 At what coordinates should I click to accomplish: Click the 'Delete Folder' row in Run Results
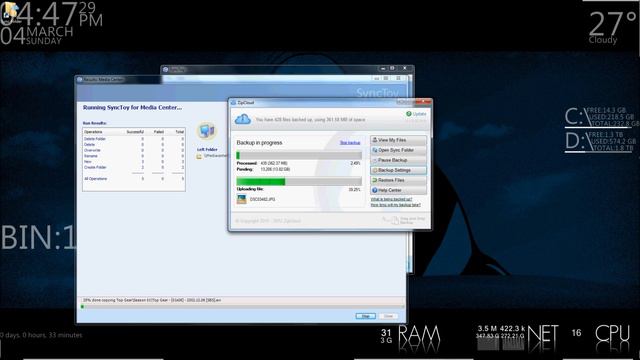(x=134, y=139)
